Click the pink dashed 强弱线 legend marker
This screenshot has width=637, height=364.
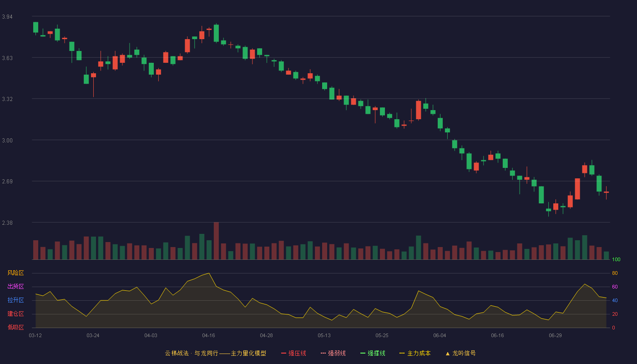[x=324, y=353]
